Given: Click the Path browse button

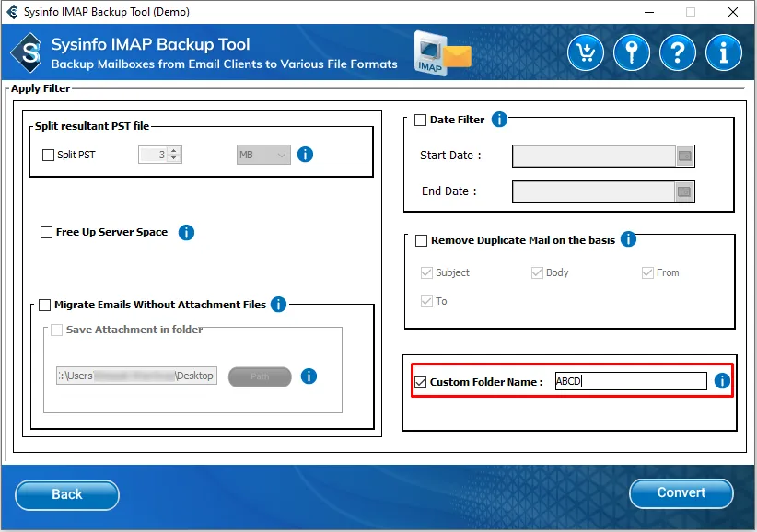Looking at the screenshot, I should coord(260,376).
